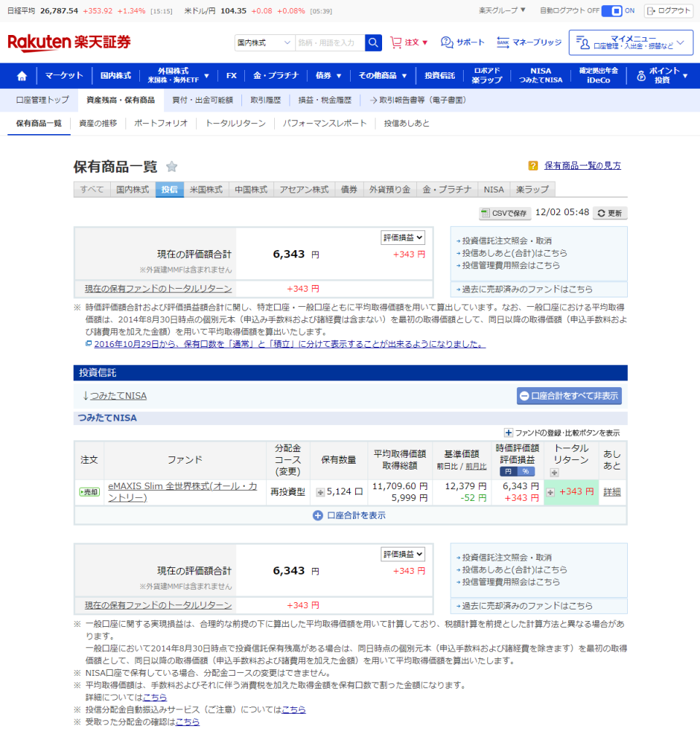Switch to パフォーマンスレポート sub-tab

coord(324,124)
